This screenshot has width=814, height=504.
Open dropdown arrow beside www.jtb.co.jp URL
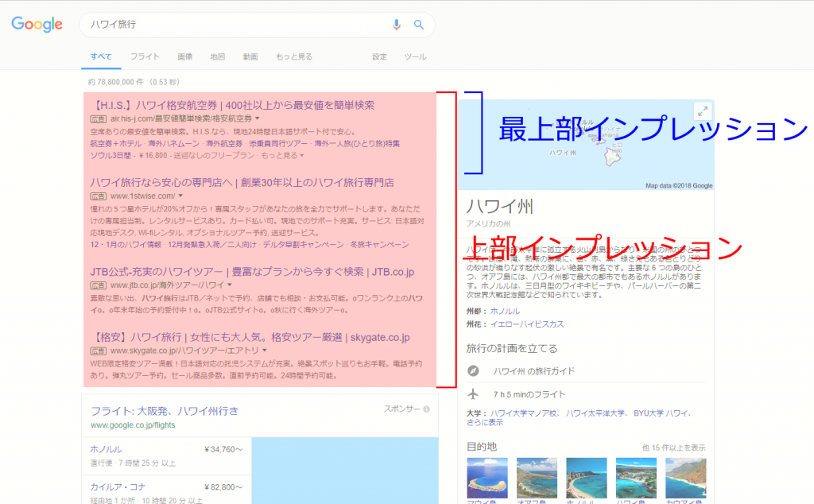pyautogui.click(x=230, y=285)
